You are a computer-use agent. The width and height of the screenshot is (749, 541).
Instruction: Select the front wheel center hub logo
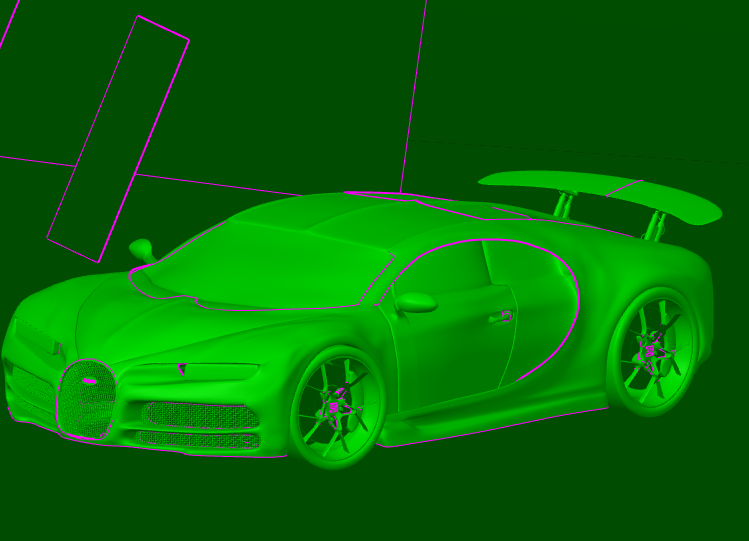point(333,407)
